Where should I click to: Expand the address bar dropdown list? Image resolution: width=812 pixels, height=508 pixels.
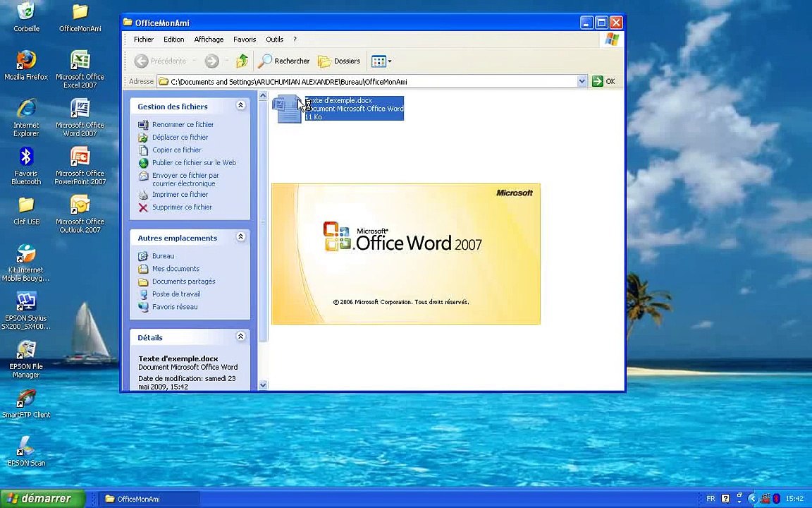coord(582,81)
